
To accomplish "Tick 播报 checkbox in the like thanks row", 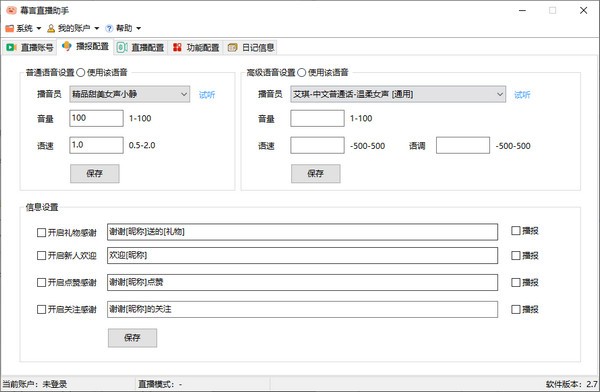I will [516, 283].
